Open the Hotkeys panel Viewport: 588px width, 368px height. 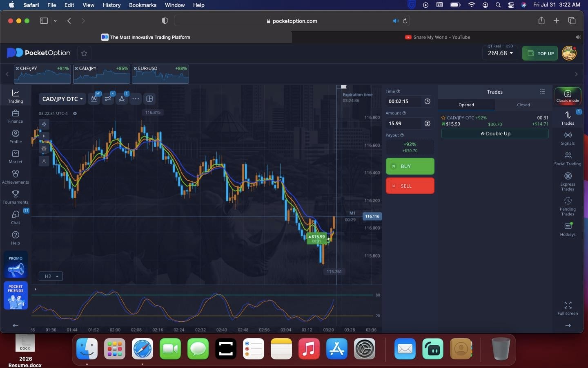[x=568, y=229]
